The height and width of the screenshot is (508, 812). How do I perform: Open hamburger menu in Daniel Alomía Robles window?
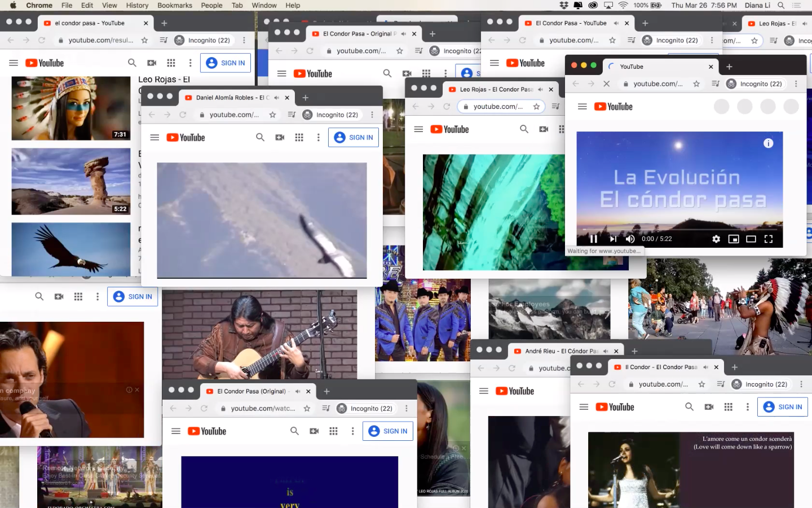[x=155, y=137]
